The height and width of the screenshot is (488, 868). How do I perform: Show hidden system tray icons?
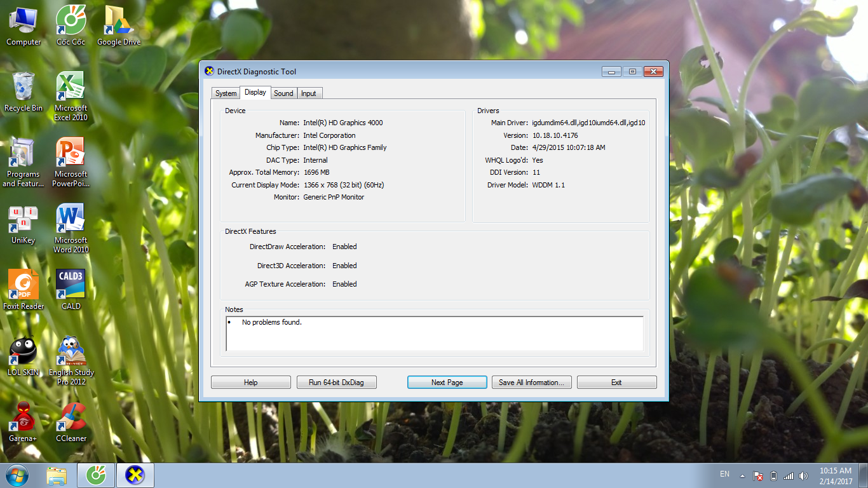click(742, 475)
